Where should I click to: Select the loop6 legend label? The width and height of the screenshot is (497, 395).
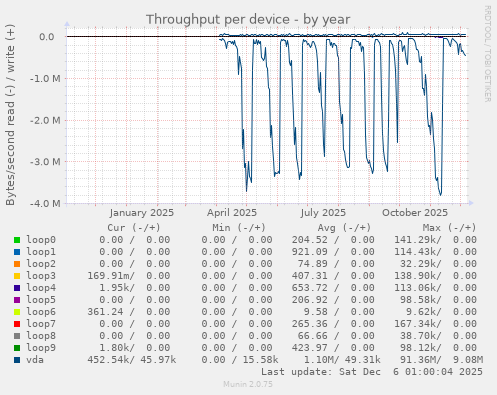[x=41, y=312]
